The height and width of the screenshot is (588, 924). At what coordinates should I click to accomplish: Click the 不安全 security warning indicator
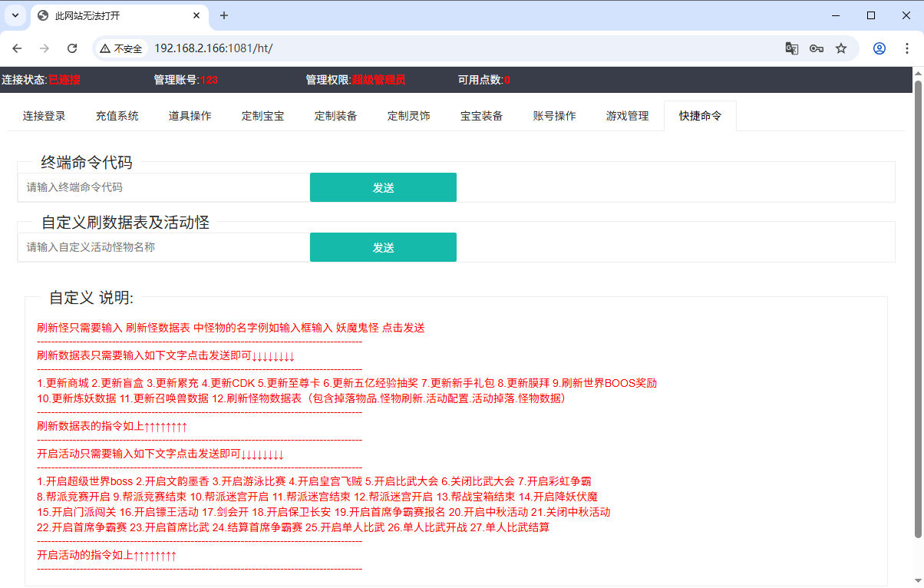[x=121, y=48]
